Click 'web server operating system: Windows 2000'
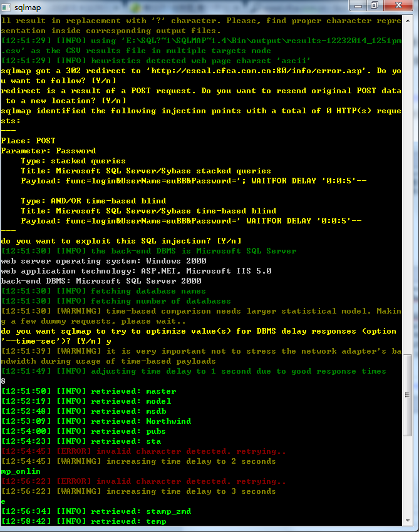 click(x=103, y=261)
